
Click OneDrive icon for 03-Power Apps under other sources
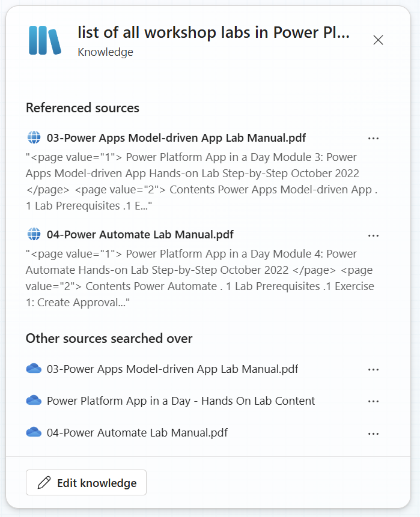pyautogui.click(x=34, y=368)
